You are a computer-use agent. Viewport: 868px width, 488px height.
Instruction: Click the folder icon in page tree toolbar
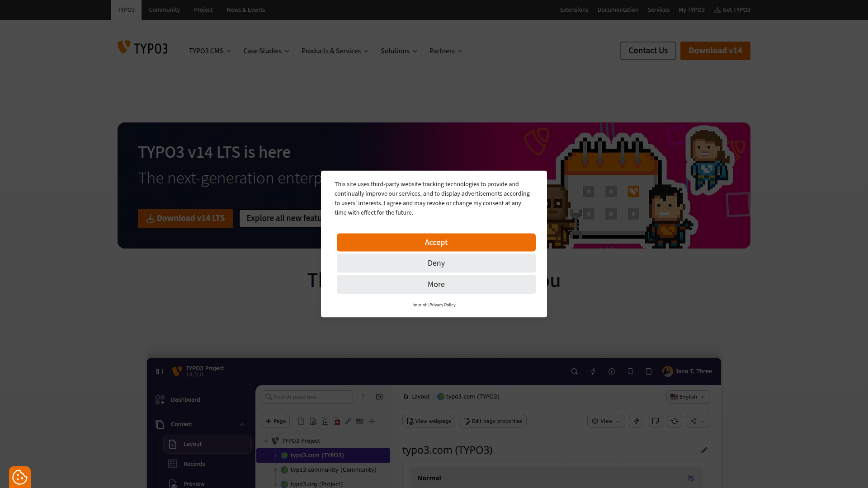point(360,421)
